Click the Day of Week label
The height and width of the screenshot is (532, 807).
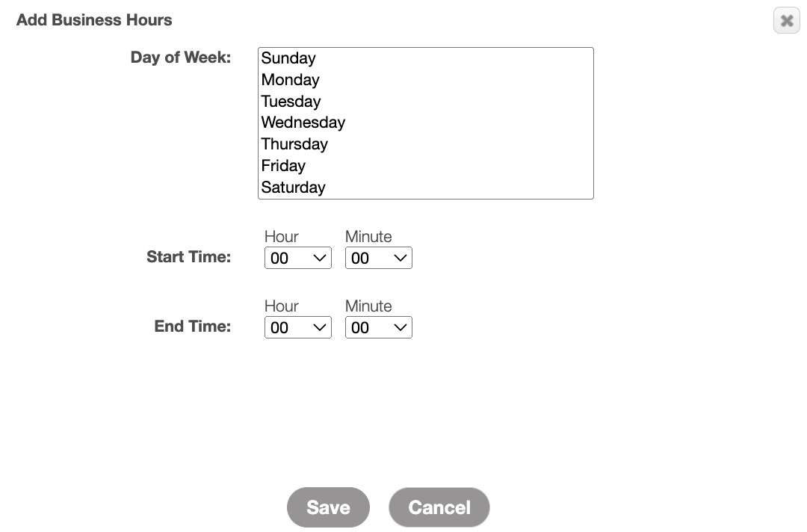(x=181, y=58)
